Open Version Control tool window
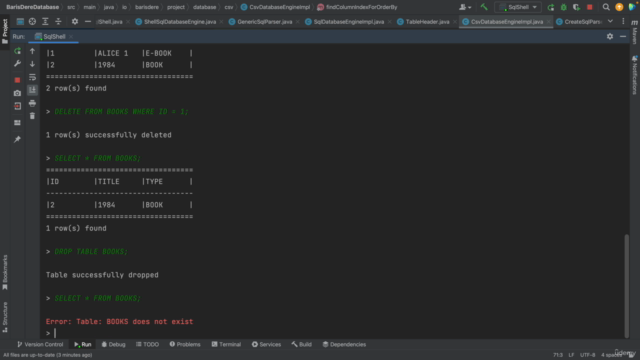The height and width of the screenshot is (360, 640). 40,344
